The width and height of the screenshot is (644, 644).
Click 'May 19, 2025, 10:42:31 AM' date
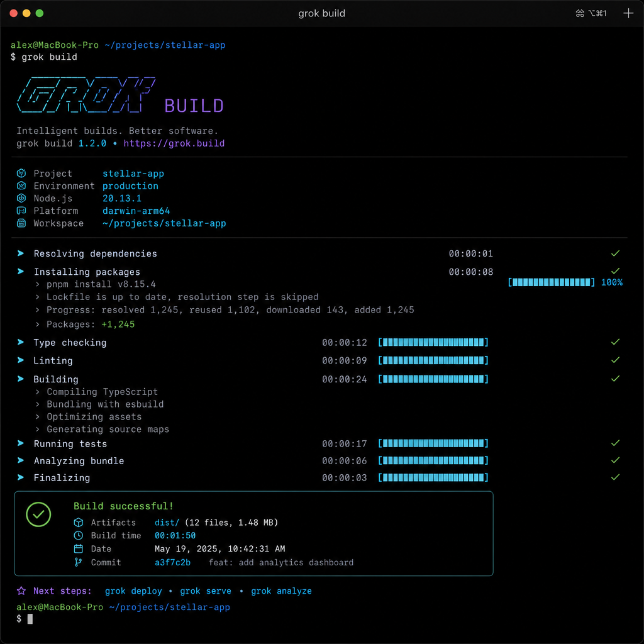point(219,548)
